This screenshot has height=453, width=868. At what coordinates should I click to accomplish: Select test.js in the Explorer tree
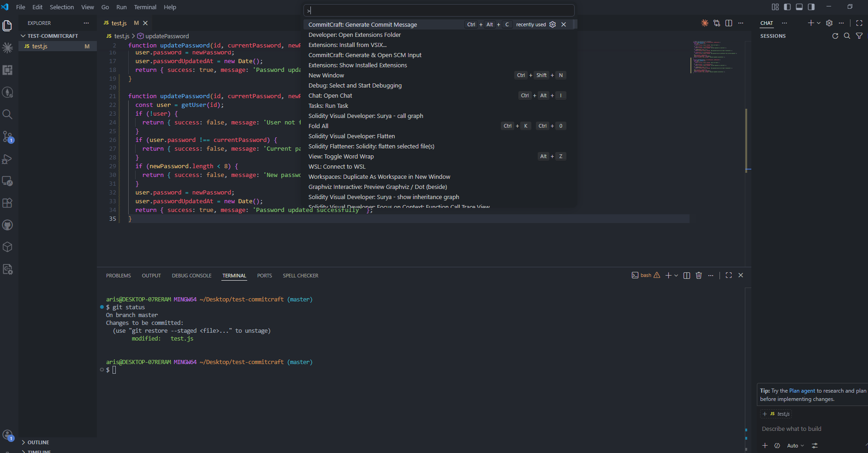click(58, 46)
